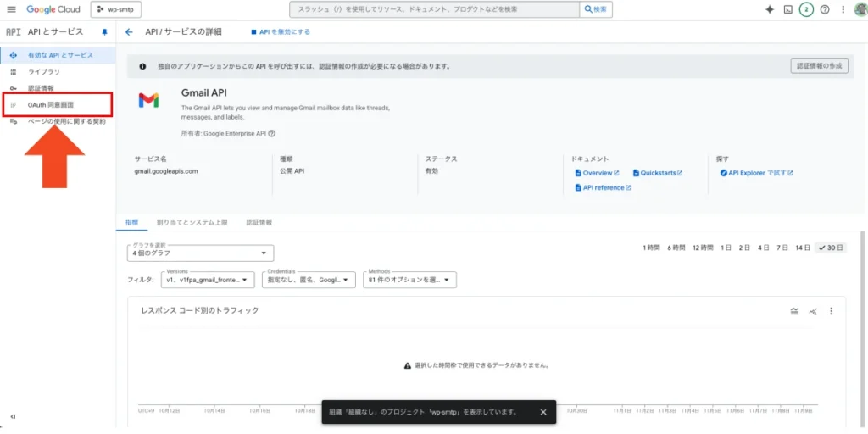The height and width of the screenshot is (434, 868).
Task: Switch to the 割り当てとシステム上限 tab
Action: 192,222
